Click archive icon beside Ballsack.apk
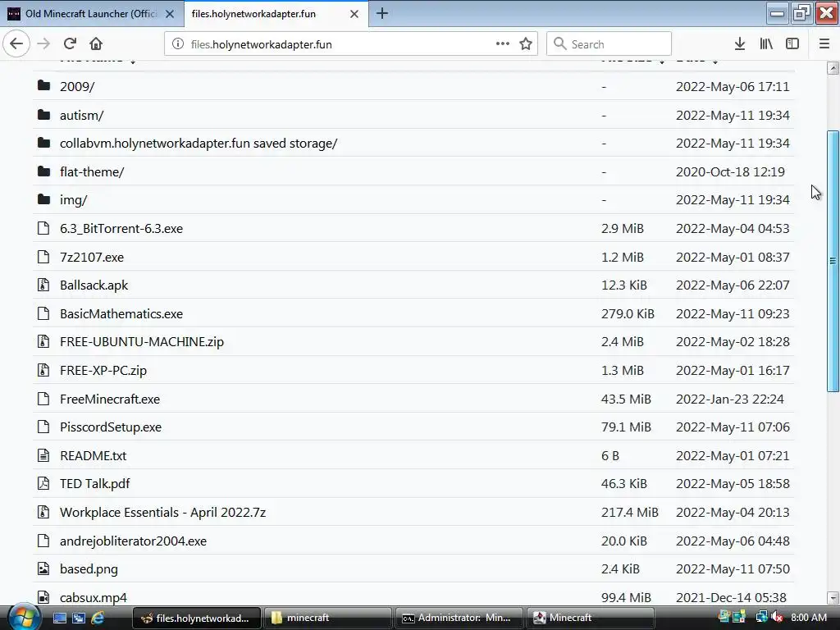The height and width of the screenshot is (630, 840). click(x=43, y=285)
